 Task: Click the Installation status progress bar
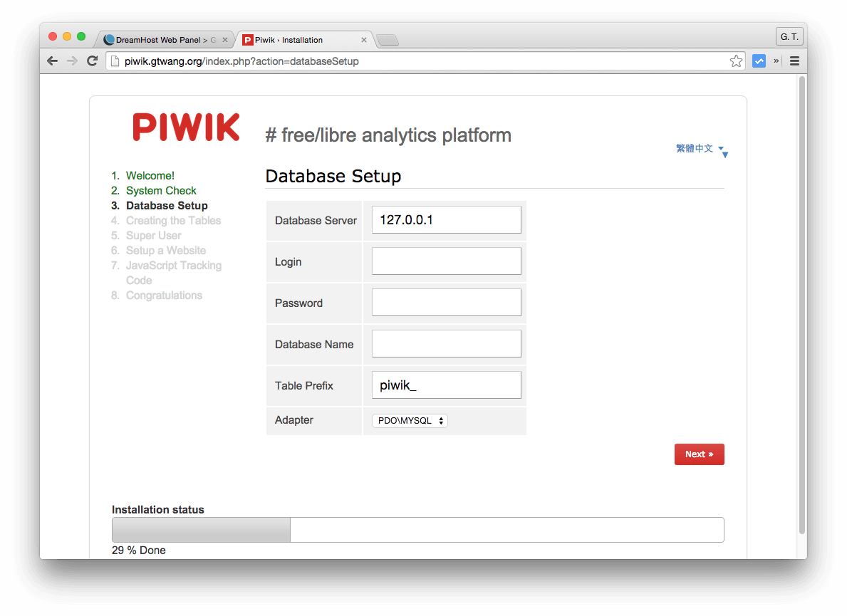tap(417, 530)
